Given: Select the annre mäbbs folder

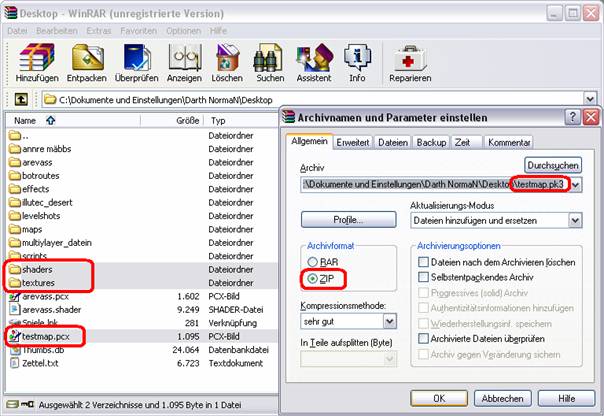Looking at the screenshot, I should tap(40, 149).
